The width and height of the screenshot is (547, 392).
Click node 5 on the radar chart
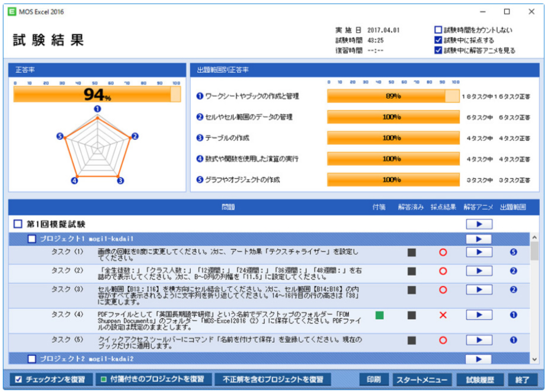tap(60, 136)
